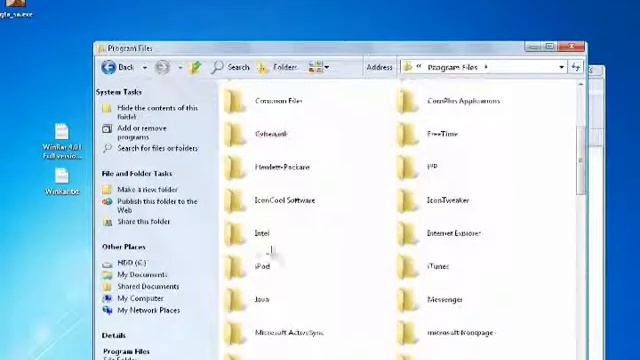Click the Messenger folder name text
Screen dimensions: 640x360
pos(444,299)
